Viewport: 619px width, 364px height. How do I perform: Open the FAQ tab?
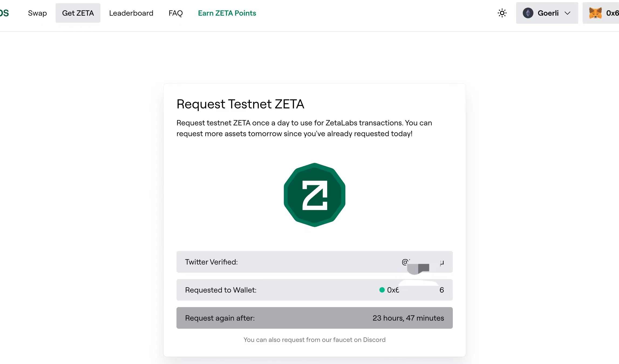pos(176,13)
